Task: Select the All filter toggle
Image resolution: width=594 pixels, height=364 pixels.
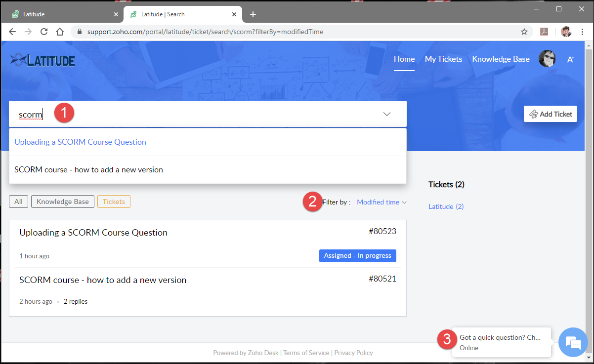Action: (18, 202)
